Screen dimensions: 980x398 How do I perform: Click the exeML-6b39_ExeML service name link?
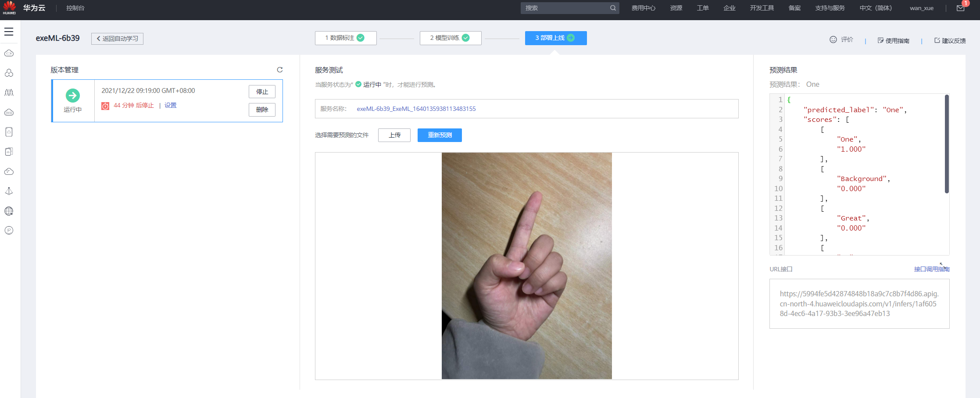coord(416,109)
